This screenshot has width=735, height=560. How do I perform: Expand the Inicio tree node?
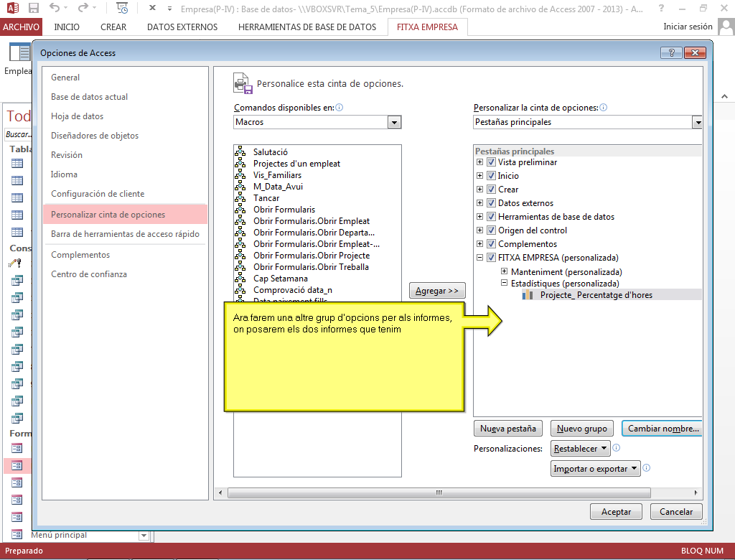tap(479, 176)
